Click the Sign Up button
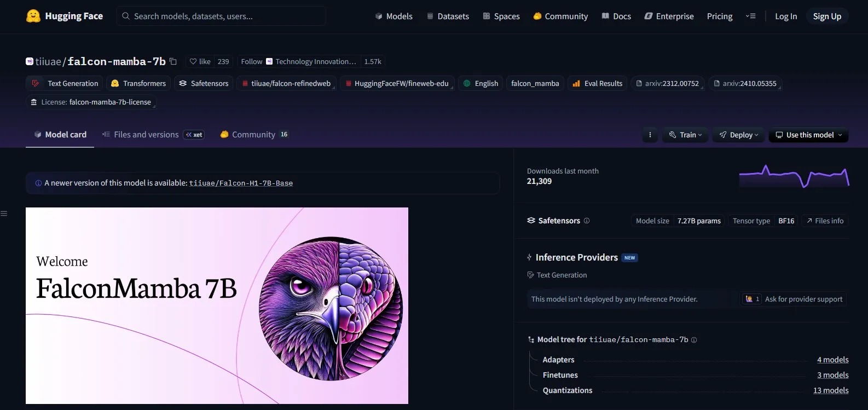 (827, 16)
